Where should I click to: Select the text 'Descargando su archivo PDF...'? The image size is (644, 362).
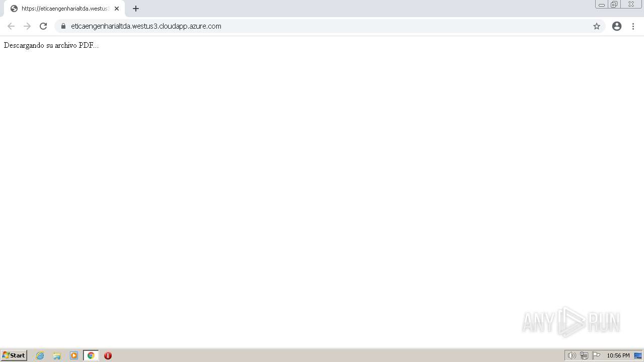(x=51, y=45)
